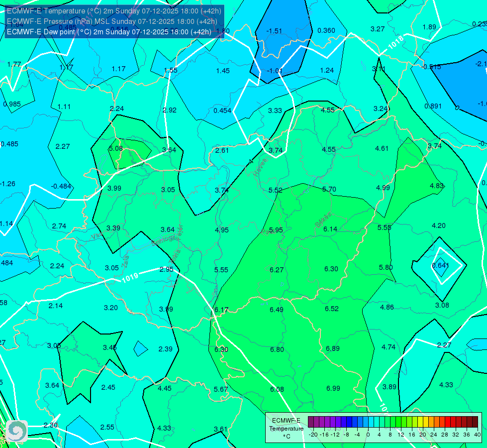Click the 5.08 grid value
This screenshot has width=487, height=448.
coord(115,149)
